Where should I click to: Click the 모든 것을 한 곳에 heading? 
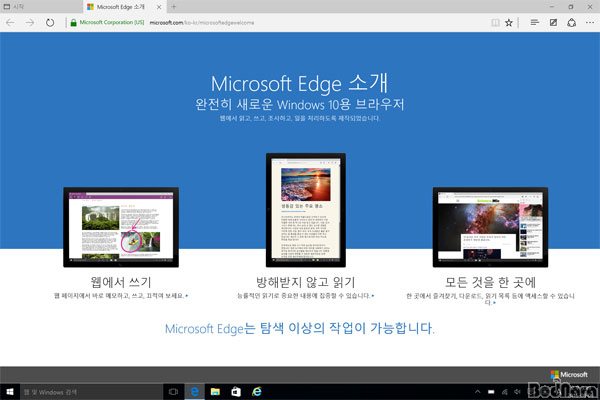[x=490, y=282]
